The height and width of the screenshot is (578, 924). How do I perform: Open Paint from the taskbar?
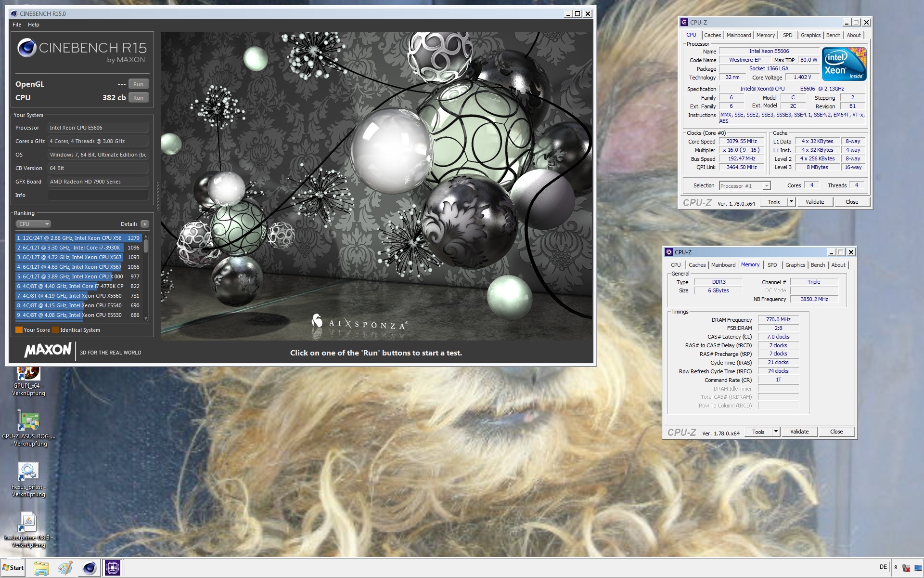point(65,568)
